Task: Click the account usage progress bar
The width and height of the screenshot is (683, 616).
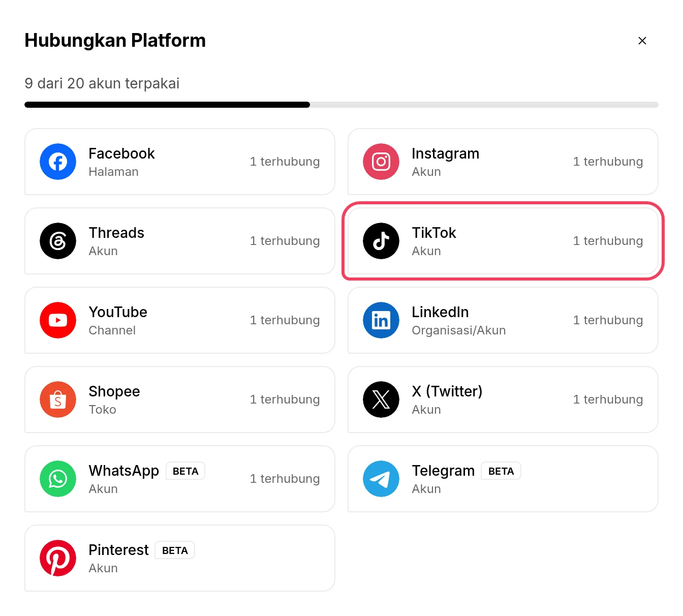Action: coord(341,105)
